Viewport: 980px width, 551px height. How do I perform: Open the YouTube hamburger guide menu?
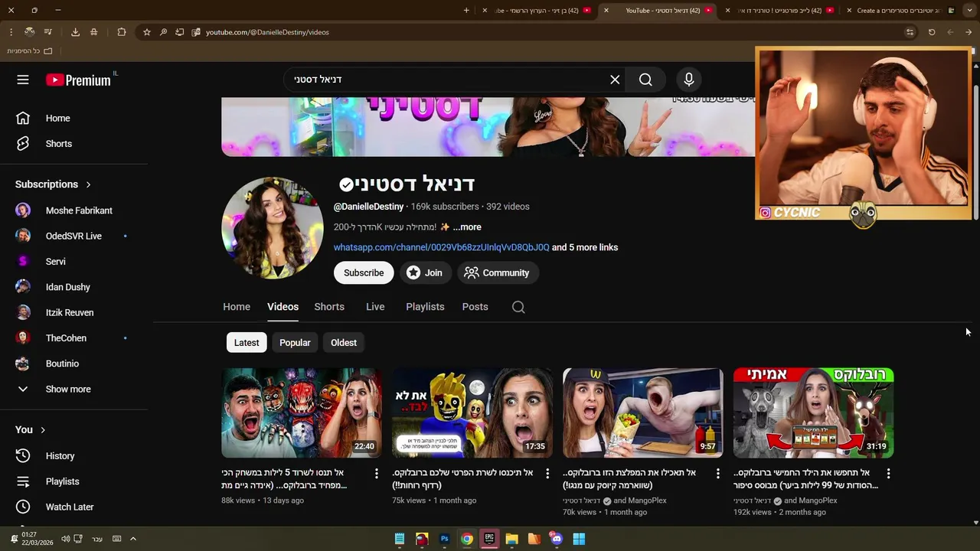[x=23, y=80]
